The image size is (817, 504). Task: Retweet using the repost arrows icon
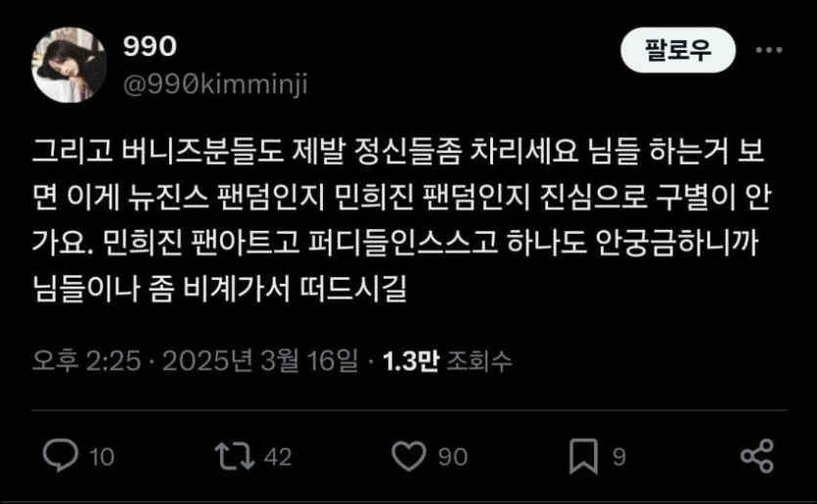coord(235,456)
